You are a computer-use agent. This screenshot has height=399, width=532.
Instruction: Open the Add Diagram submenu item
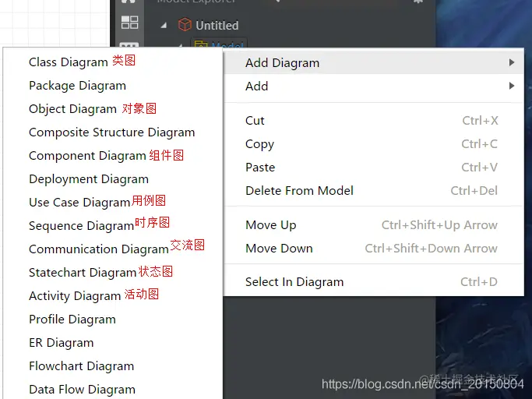(374, 63)
